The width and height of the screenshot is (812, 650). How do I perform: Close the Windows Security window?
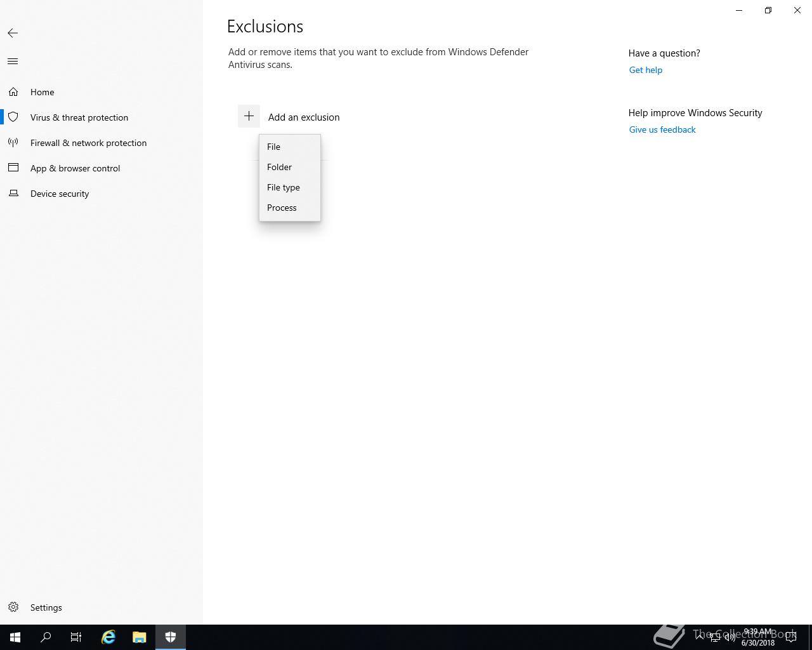pos(797,10)
